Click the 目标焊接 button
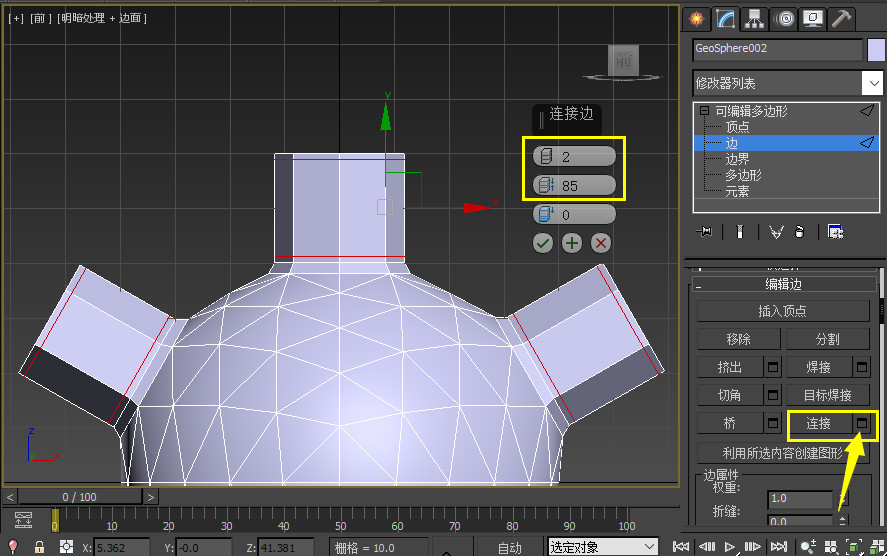The width and height of the screenshot is (887, 556). [x=828, y=395]
